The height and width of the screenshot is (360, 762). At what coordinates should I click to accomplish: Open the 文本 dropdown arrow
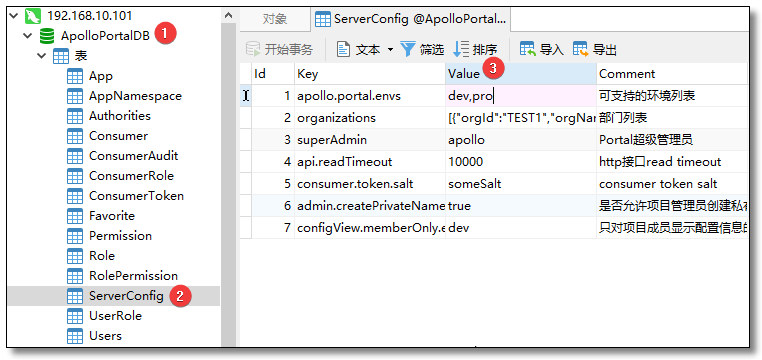click(390, 50)
